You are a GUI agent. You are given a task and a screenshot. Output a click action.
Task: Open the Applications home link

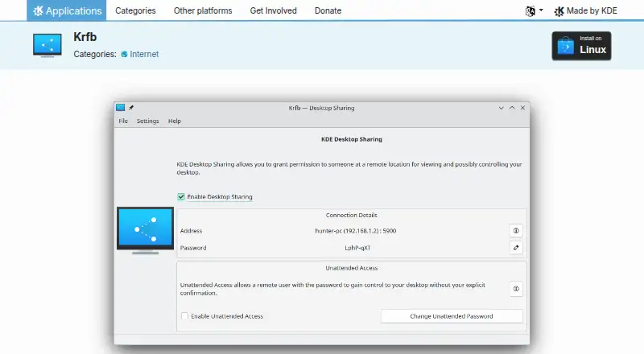click(67, 10)
